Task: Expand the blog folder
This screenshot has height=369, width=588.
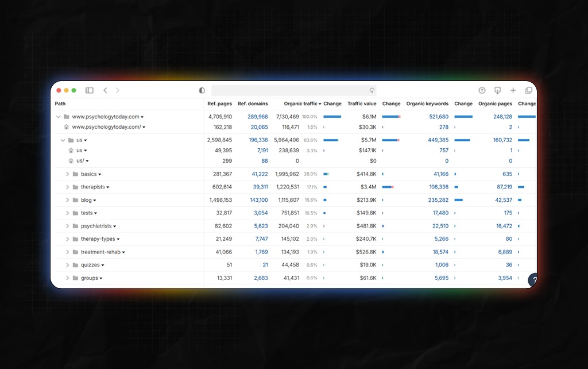Action: pyautogui.click(x=68, y=200)
